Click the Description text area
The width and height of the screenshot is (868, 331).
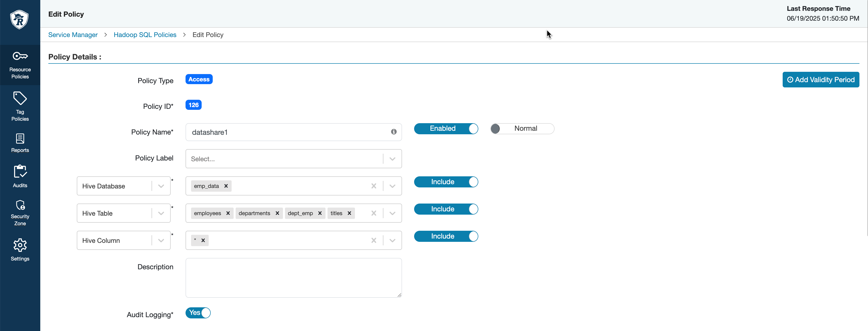(x=294, y=278)
